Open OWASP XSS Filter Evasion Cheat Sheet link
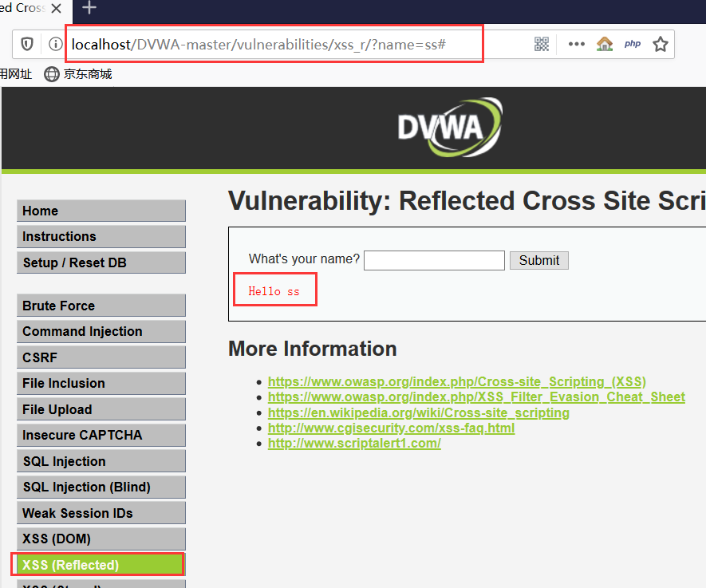706x588 pixels. (x=476, y=397)
